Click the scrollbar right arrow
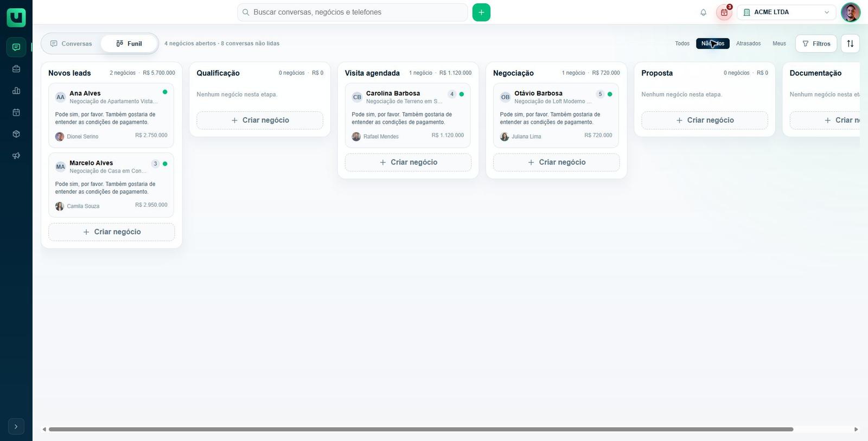 [856, 429]
